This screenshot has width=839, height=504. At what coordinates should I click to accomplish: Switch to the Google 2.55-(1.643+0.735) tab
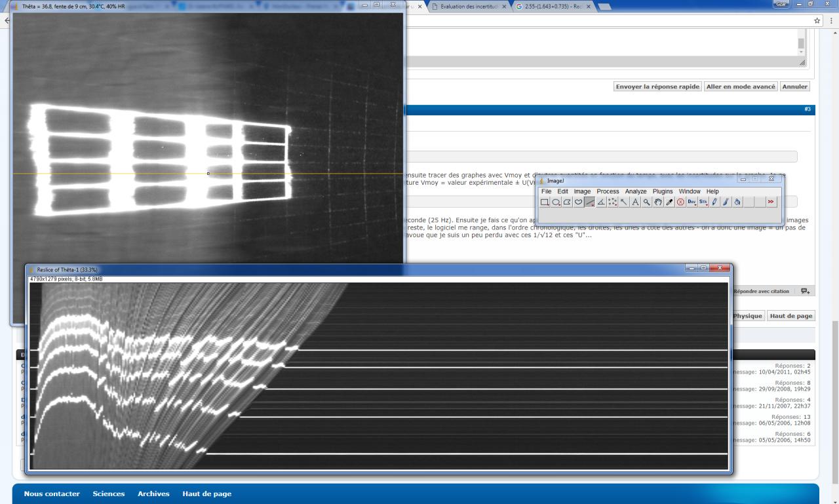[x=553, y=7]
